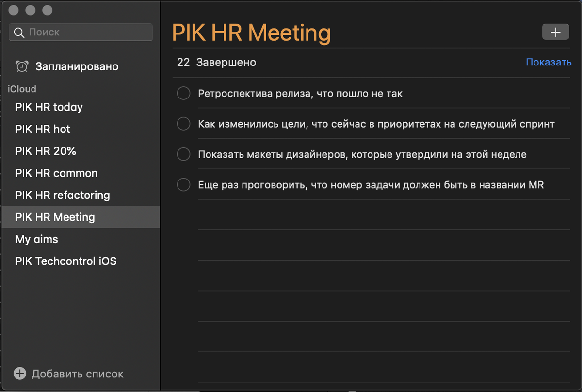
Task: Close the Reminders window
Action: click(x=14, y=10)
